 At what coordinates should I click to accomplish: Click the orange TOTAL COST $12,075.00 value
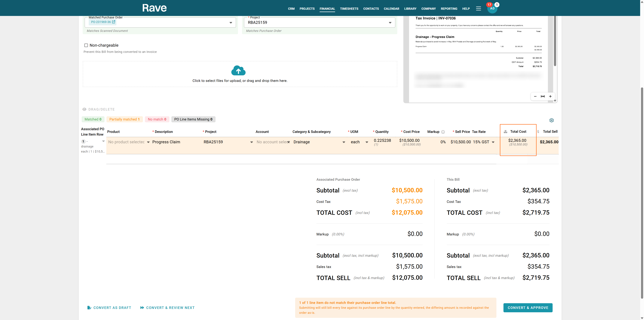point(407,213)
